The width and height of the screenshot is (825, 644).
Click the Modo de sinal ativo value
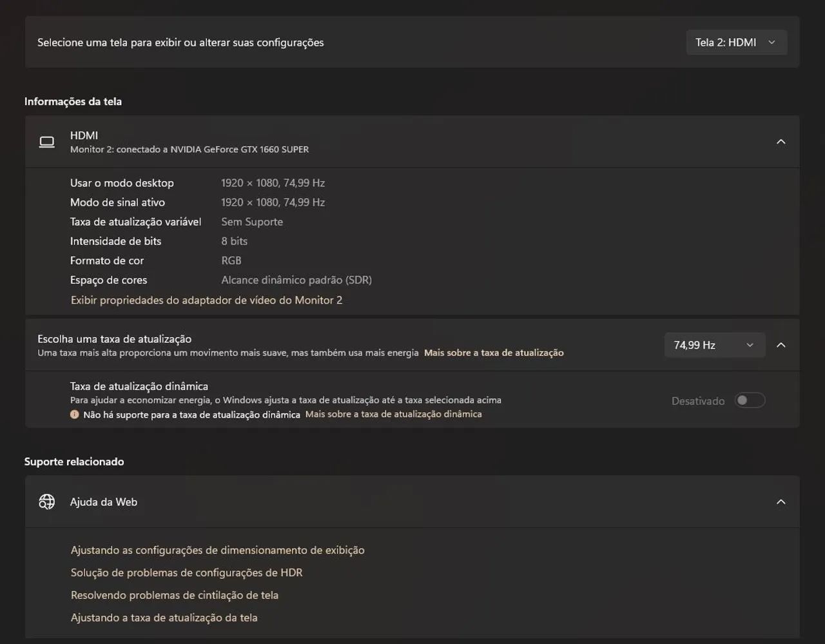pyautogui.click(x=273, y=202)
